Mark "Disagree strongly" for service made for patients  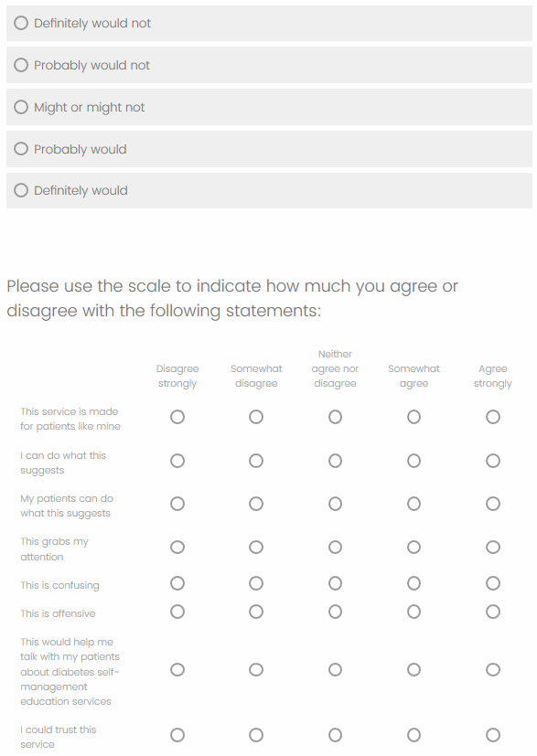coord(177,417)
